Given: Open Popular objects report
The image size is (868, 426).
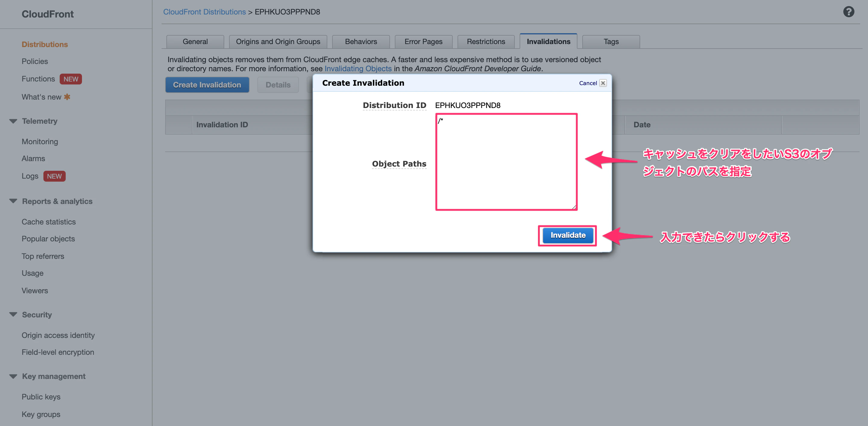Looking at the screenshot, I should (48, 238).
